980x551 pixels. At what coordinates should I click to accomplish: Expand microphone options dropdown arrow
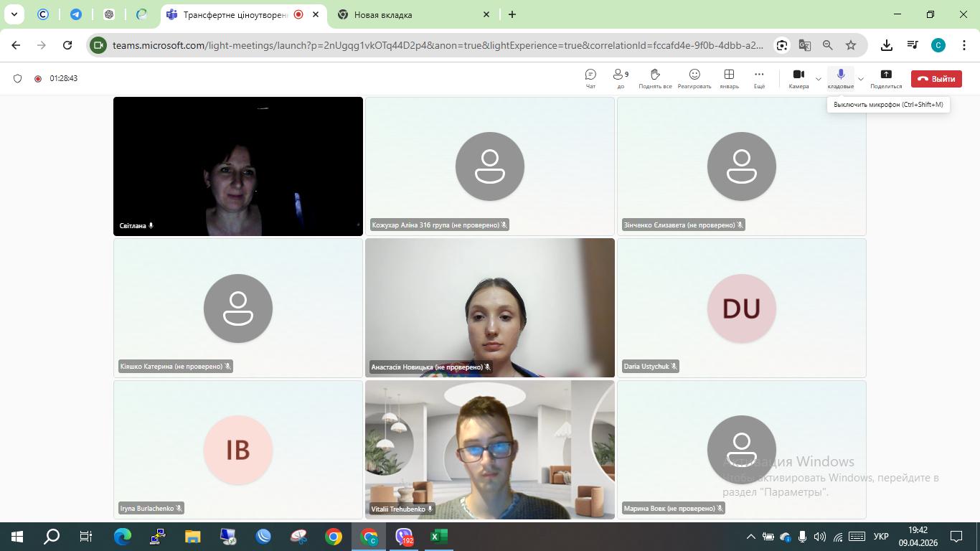point(861,79)
